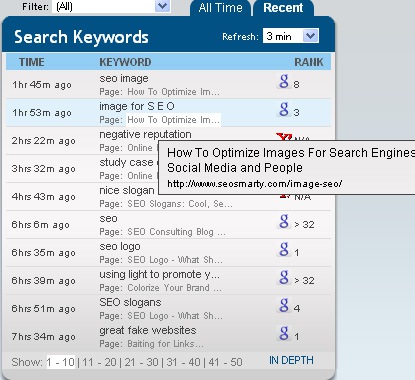
Task: Click rank value 4 for 'SEO slogans'
Action: [297, 309]
